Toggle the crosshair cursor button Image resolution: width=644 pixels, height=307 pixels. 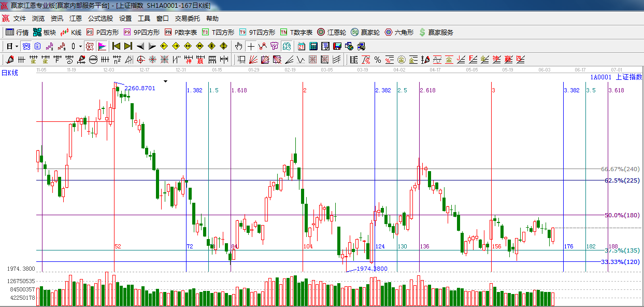click(x=251, y=46)
